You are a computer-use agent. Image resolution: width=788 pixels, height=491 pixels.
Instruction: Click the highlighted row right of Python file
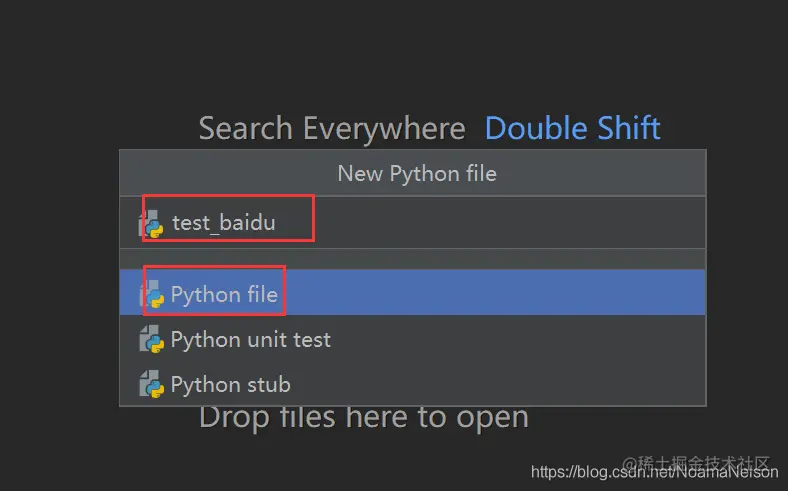(x=500, y=294)
